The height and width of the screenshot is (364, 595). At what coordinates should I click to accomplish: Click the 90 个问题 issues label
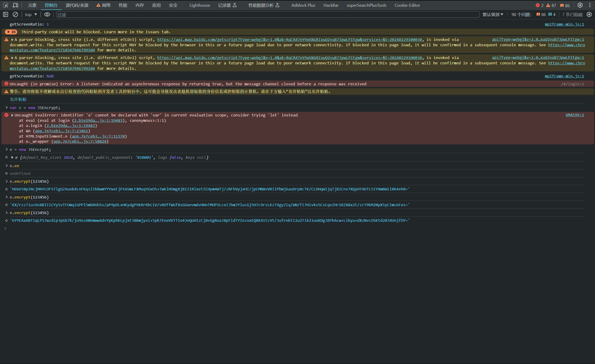pos(521,14)
